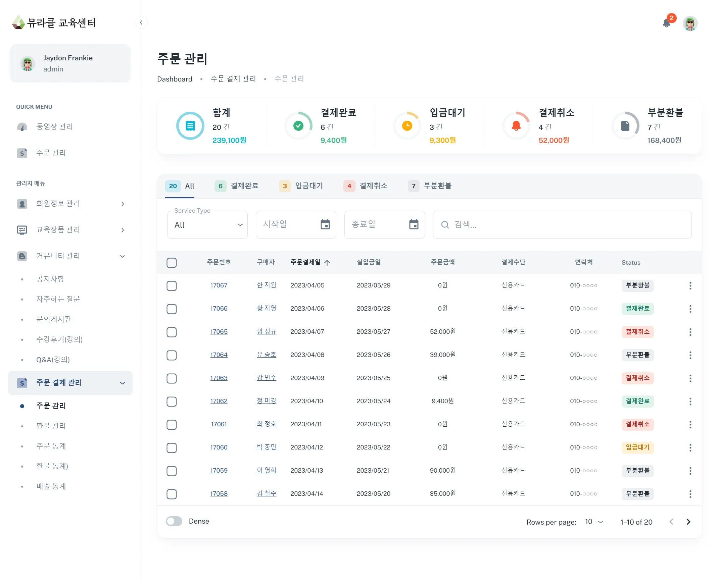Click the 동영상 관리 quick menu icon
The height and width of the screenshot is (588, 718).
coord(22,127)
